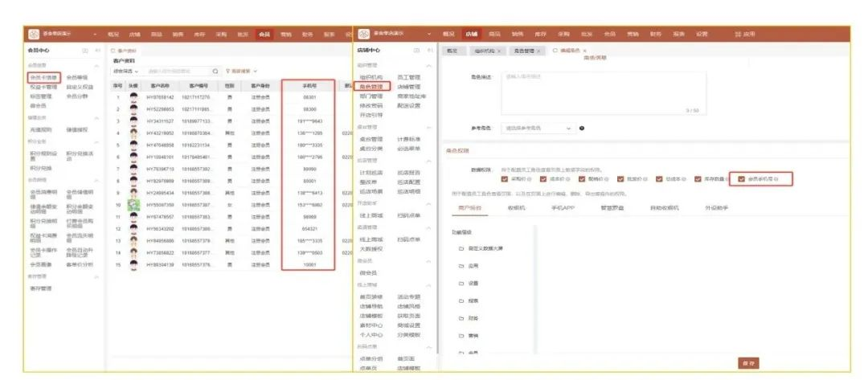868x380 pixels.
Task: Click the 应用 grid icon in top bar
Action: (x=739, y=34)
